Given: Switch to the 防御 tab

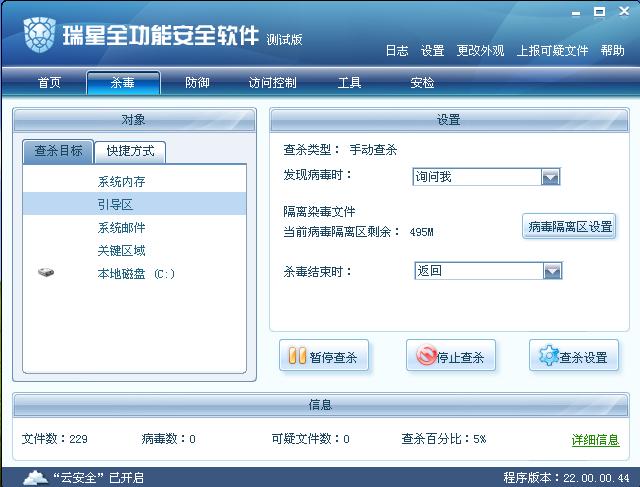Looking at the screenshot, I should point(197,83).
